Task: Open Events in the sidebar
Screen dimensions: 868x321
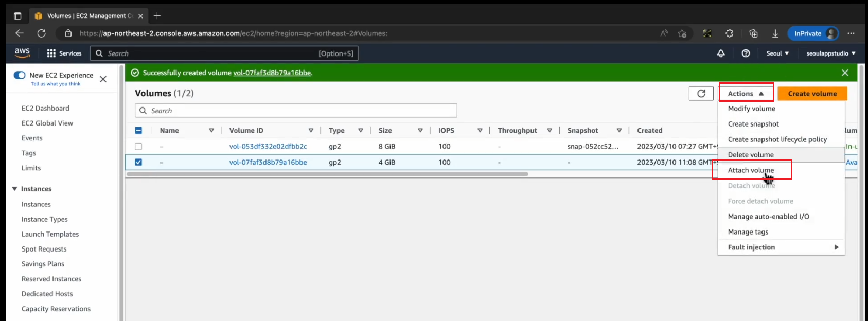Action: point(32,138)
